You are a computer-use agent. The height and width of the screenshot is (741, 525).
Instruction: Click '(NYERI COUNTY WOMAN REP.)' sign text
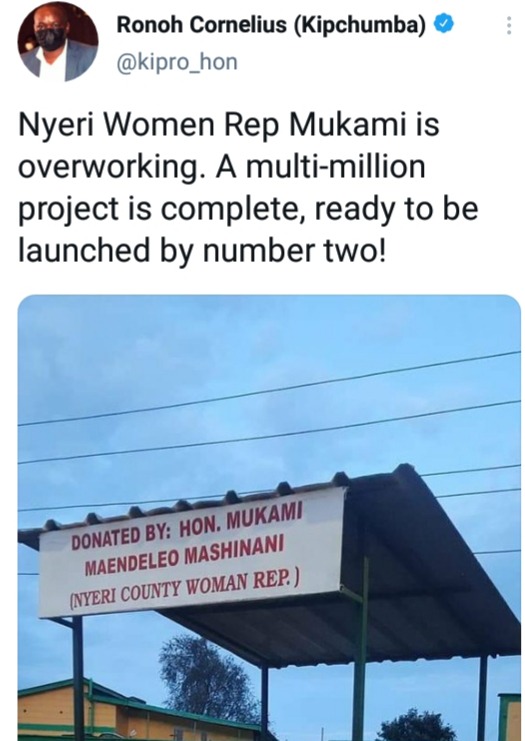[184, 588]
